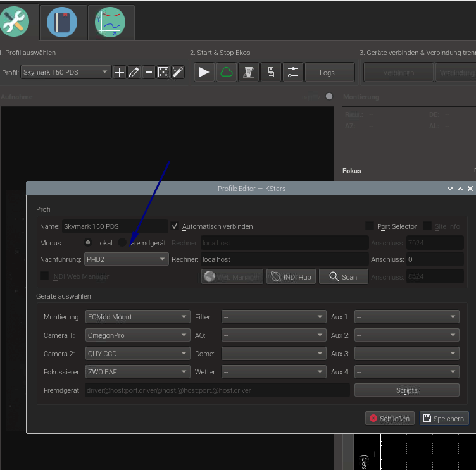This screenshot has height=470, width=476.
Task: Click the Fremdgerät driver@host input field
Action: click(x=217, y=390)
